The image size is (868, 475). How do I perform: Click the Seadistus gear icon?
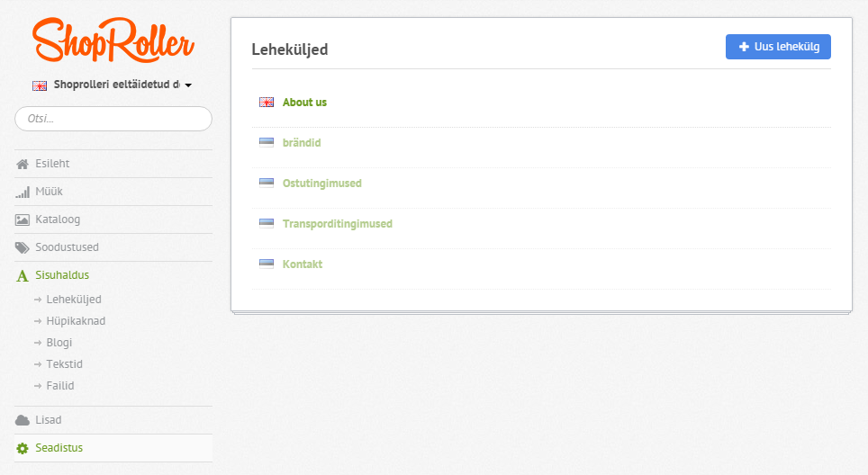click(23, 448)
